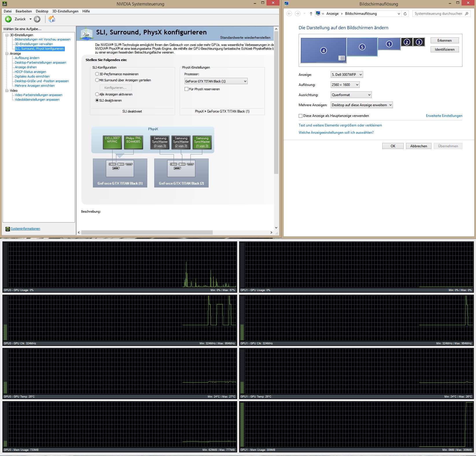
Task: Click the Zurück back arrow icon
Action: pyautogui.click(x=8, y=19)
